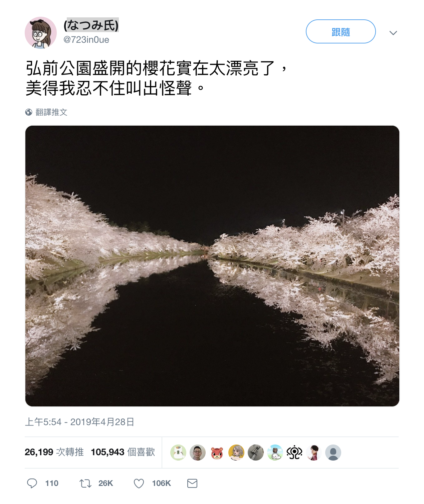
Task: View the 26,199 次轉推 retweets list
Action: 54,452
